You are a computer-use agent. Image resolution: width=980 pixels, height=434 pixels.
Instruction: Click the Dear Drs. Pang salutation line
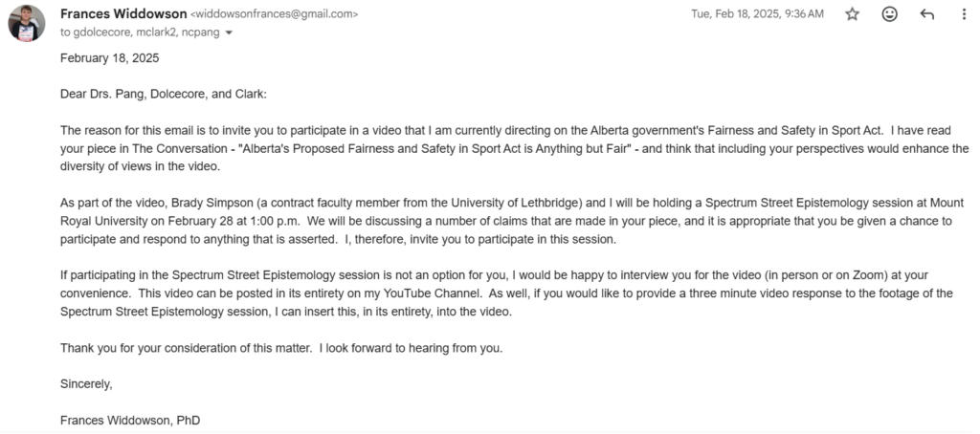tap(163, 95)
